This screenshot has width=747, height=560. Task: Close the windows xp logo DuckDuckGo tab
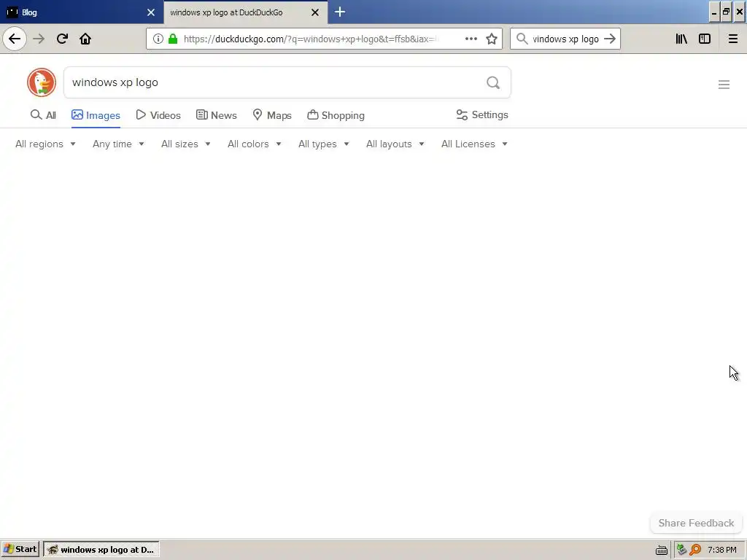(315, 12)
